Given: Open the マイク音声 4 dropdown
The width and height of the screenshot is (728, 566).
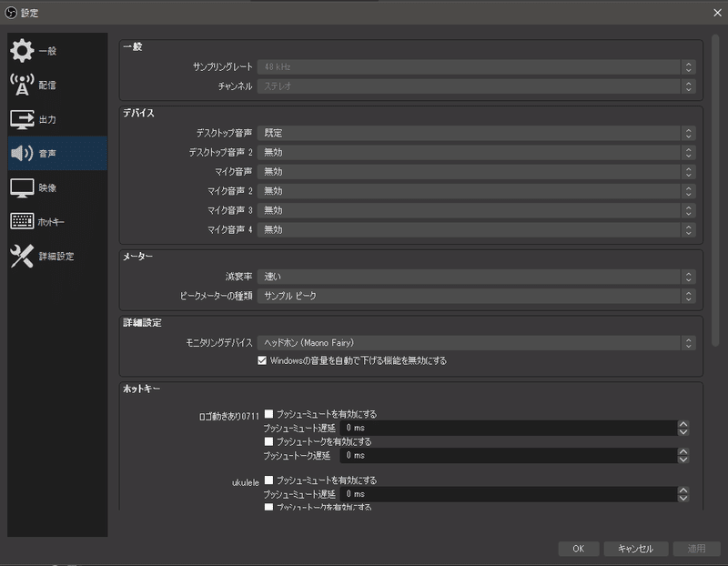Looking at the screenshot, I should click(476, 230).
